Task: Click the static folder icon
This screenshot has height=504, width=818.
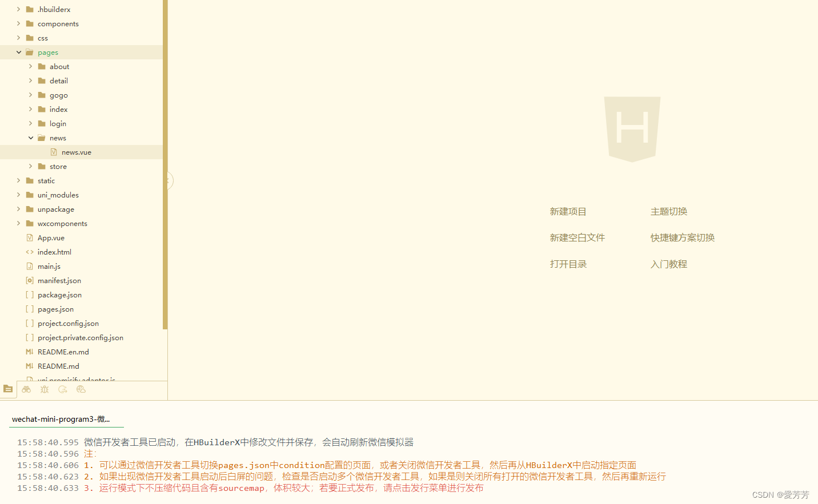Action: click(x=30, y=180)
